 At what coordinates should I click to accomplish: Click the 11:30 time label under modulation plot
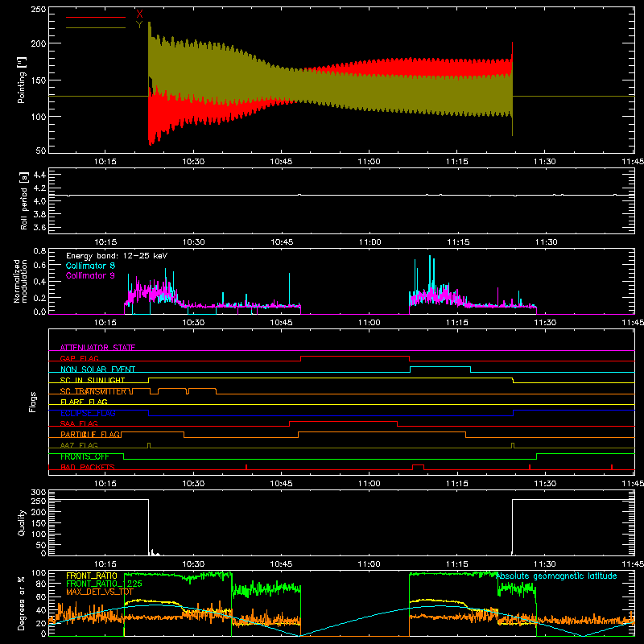pyautogui.click(x=545, y=323)
